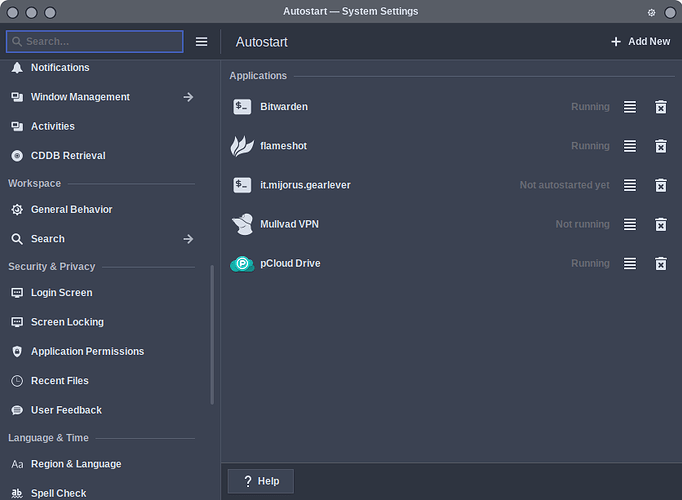Click the Help button

(261, 481)
